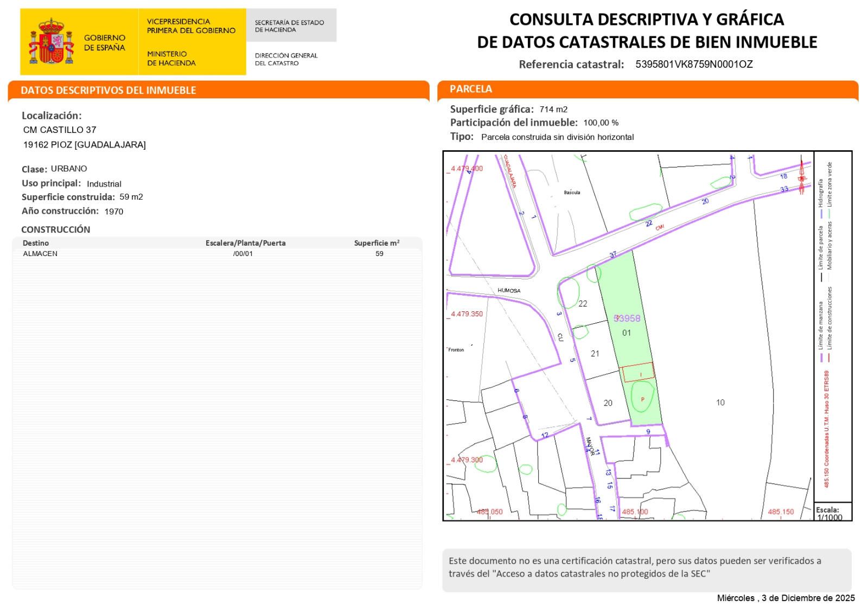Select parcel number 10 on the map
868x613 pixels.
point(720,403)
